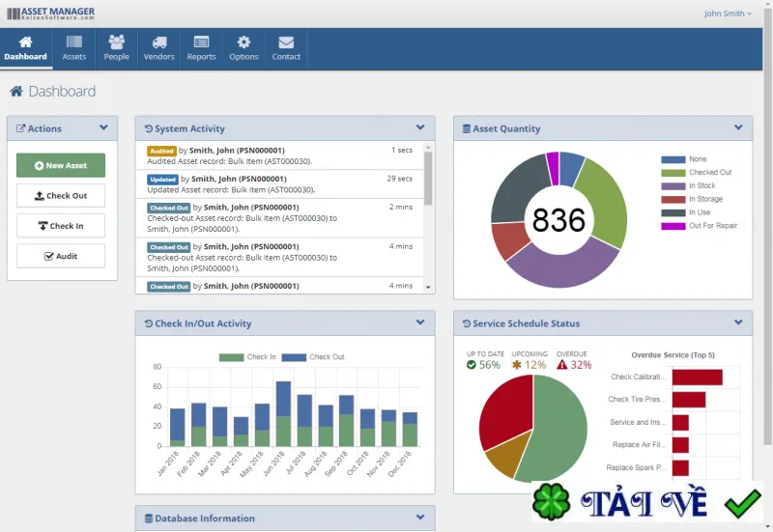Click the System Activity scrollbar down arrow
Image resolution: width=773 pixels, height=532 pixels.
click(428, 287)
